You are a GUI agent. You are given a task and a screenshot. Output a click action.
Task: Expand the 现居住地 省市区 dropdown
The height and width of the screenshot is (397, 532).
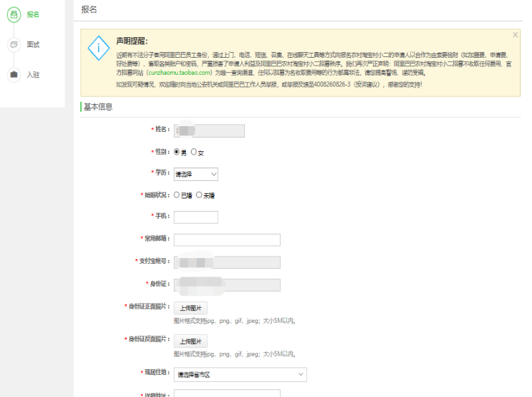240,374
